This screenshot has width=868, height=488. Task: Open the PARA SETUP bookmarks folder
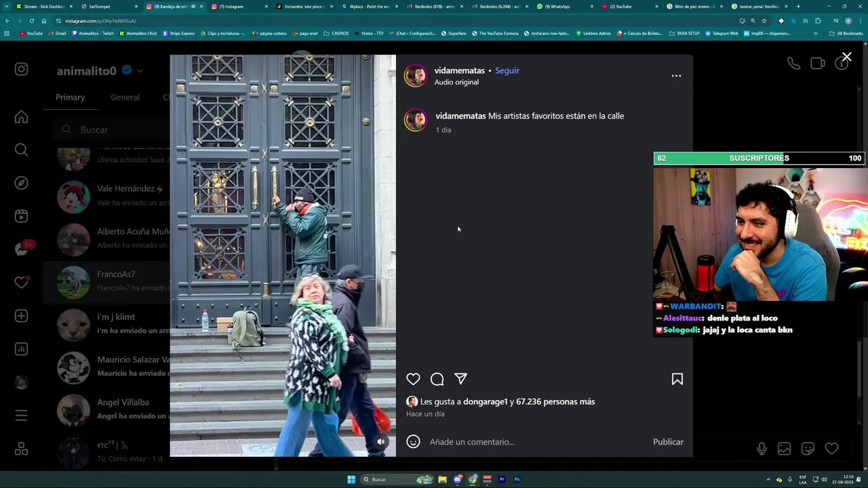pyautogui.click(x=684, y=33)
